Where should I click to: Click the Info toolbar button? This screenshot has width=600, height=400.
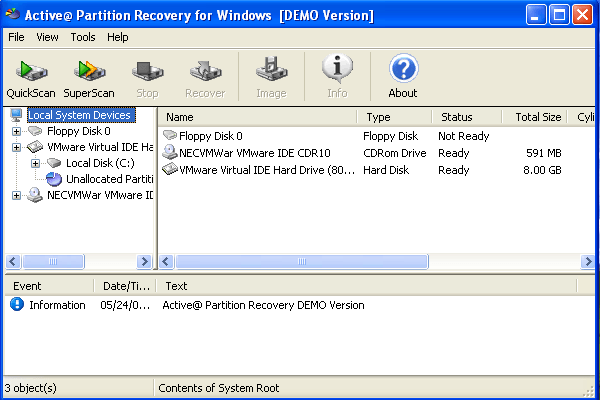pos(337,78)
